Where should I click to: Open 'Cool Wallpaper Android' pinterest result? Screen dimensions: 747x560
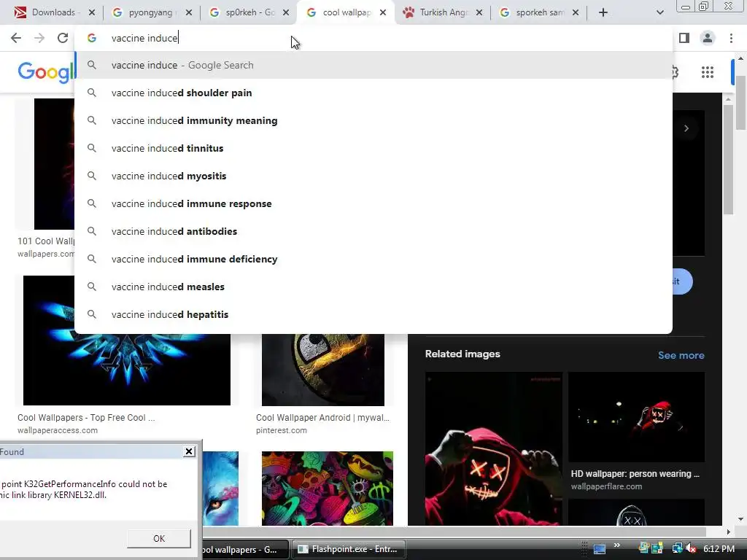click(322, 418)
